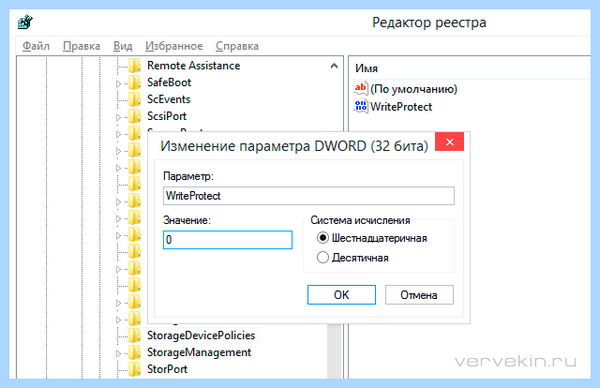Click the Параметр name field with WriteProtect

[309, 196]
